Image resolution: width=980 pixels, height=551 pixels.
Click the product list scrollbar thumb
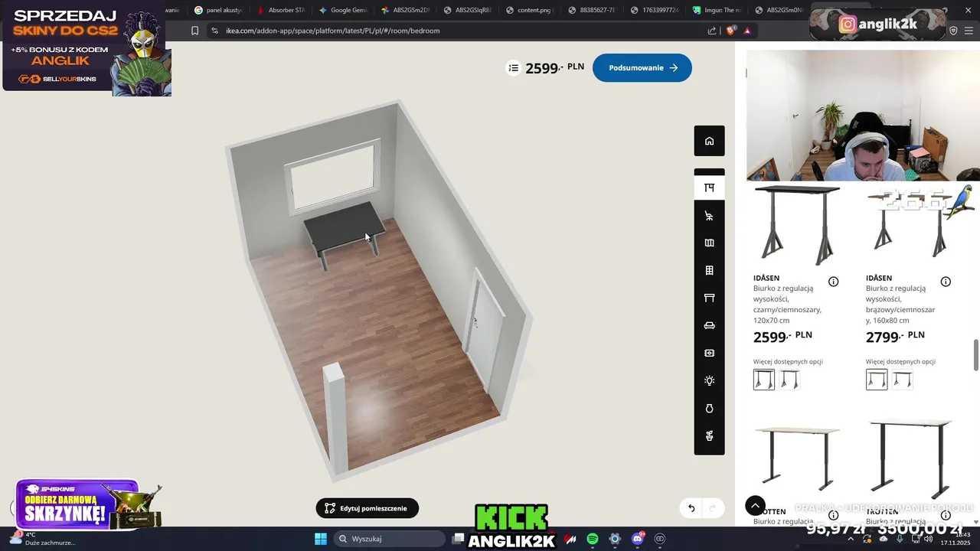[975, 355]
